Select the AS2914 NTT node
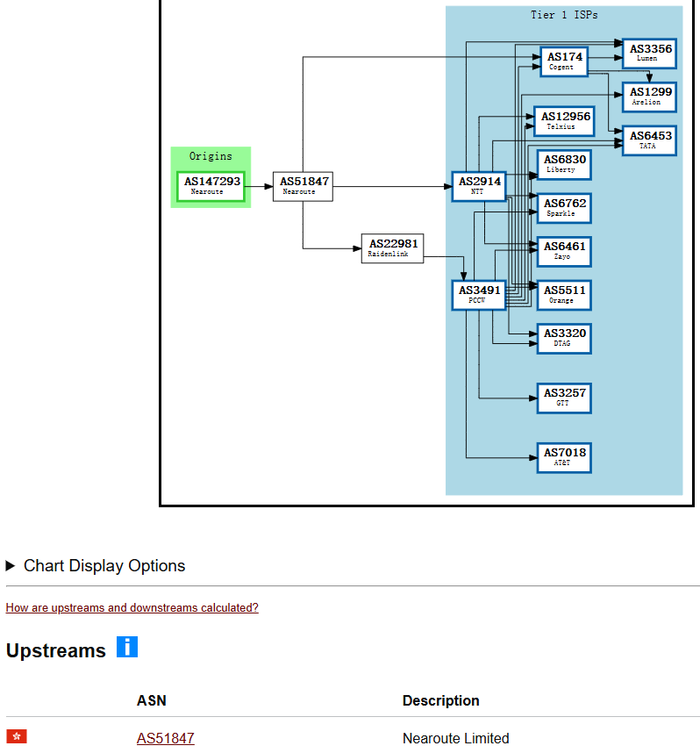The image size is (700, 753). pos(479,186)
